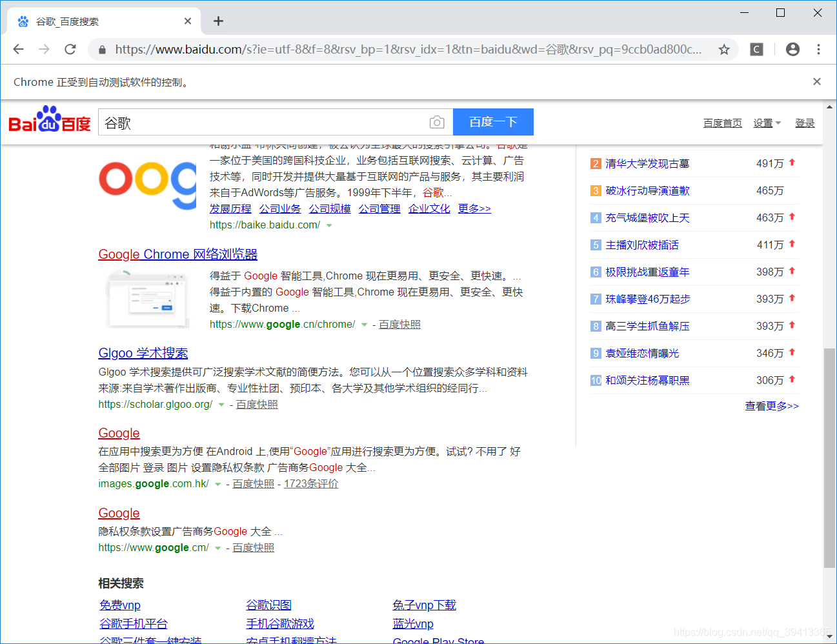Click the 百度一下 search button
The width and height of the screenshot is (837, 644).
click(493, 122)
